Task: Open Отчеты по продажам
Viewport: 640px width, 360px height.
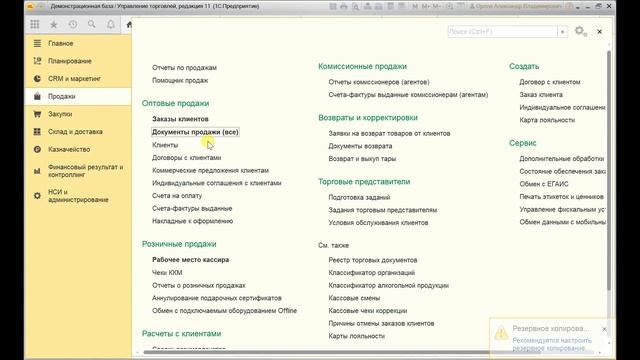Action: (184, 68)
